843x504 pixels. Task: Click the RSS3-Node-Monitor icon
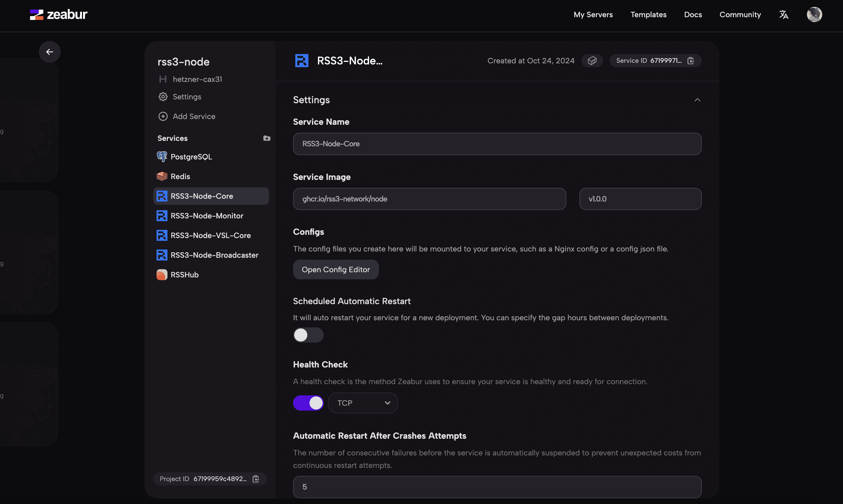pos(162,216)
